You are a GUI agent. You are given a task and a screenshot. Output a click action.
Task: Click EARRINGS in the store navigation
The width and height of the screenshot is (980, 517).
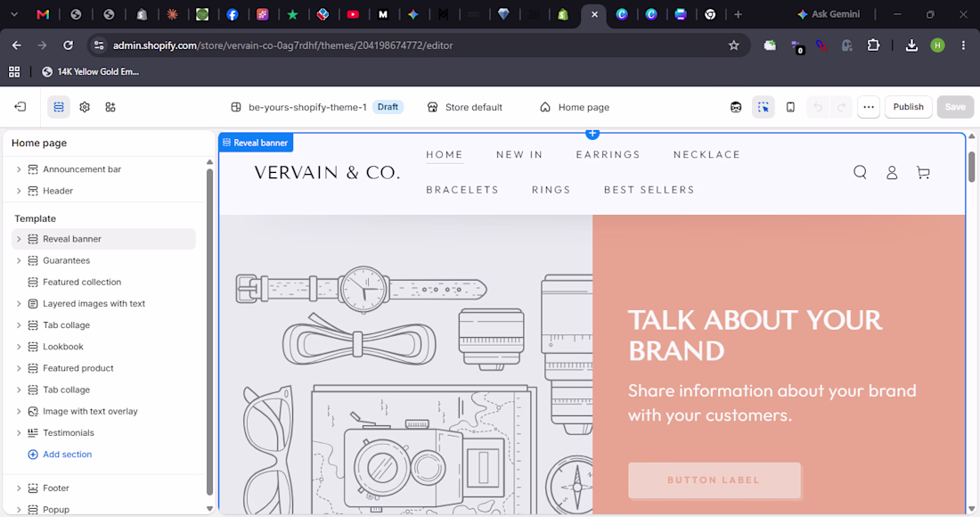[x=608, y=154]
